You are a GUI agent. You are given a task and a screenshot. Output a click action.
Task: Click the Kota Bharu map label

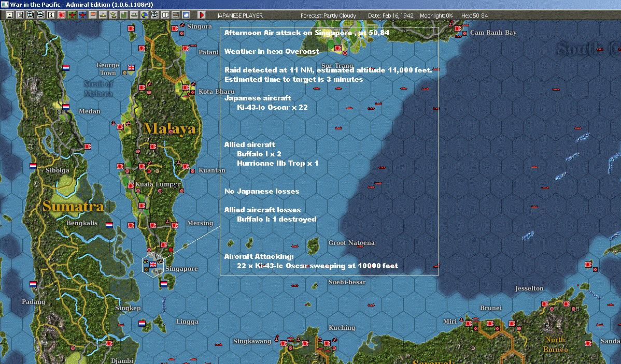point(216,92)
